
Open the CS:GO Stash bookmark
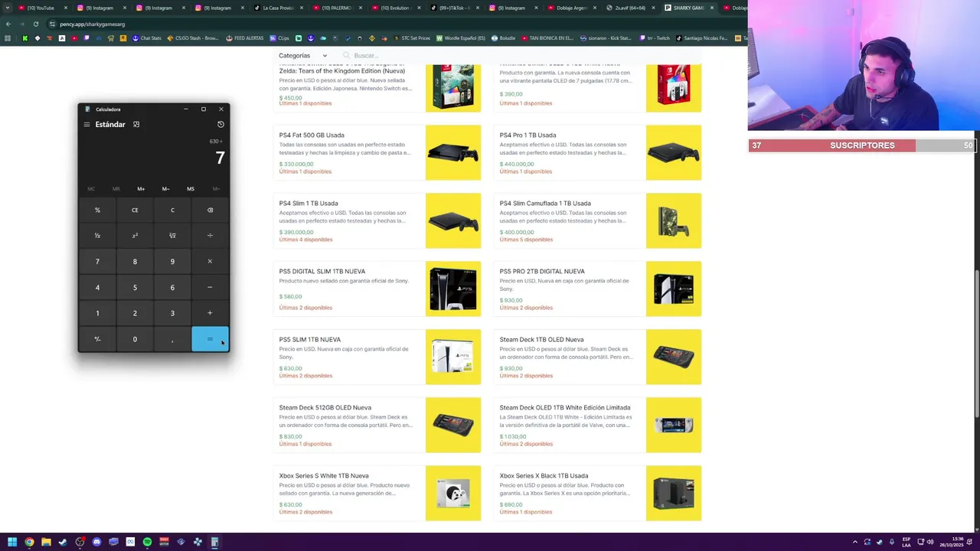(x=193, y=38)
